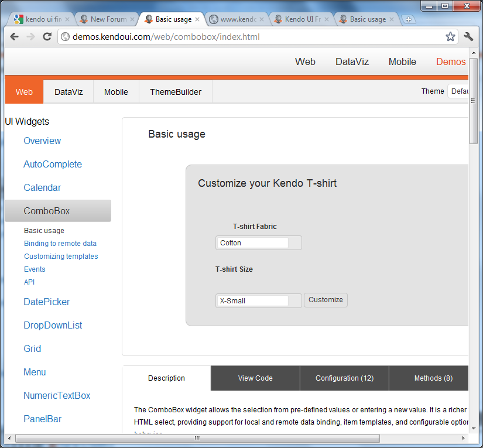This screenshot has height=448, width=483.
Task: Close the active 'Basic usage' tab
Action: coord(197,19)
